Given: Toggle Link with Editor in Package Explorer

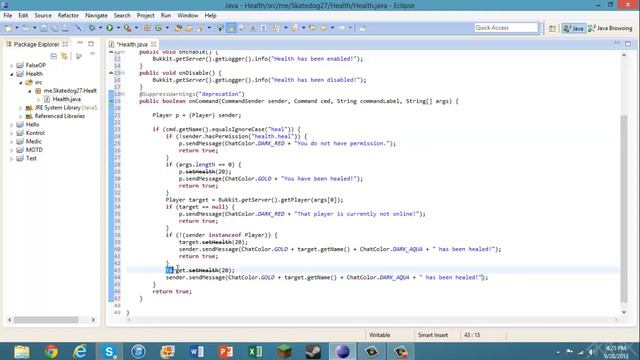Looking at the screenshot, I should click(64, 56).
